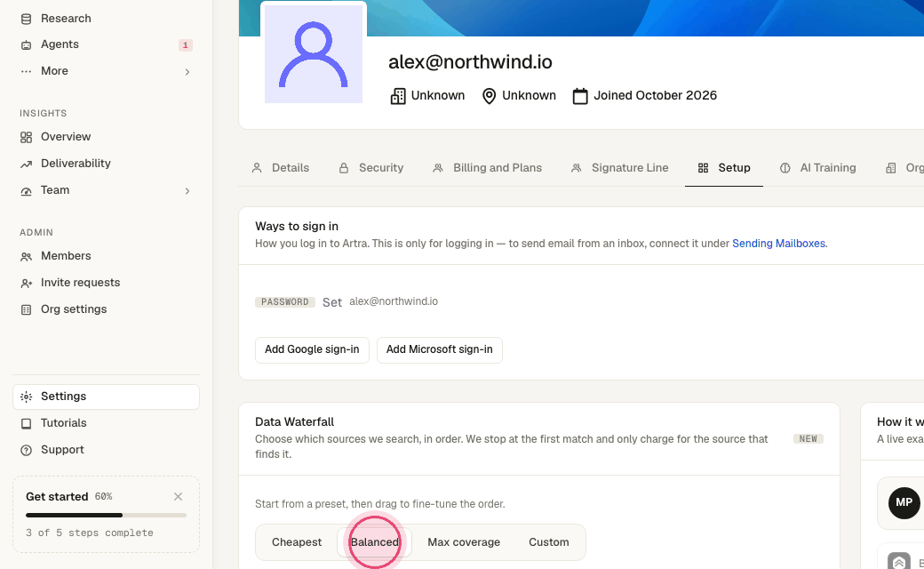
Task: Click the NEW badge in Data Waterfall
Action: pos(808,439)
